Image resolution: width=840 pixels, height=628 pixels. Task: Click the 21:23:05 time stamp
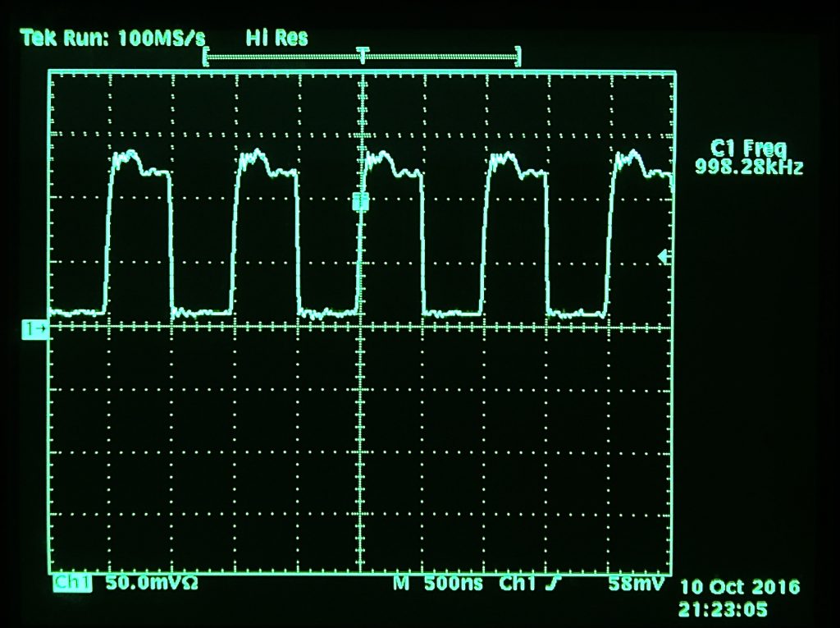pos(724,610)
